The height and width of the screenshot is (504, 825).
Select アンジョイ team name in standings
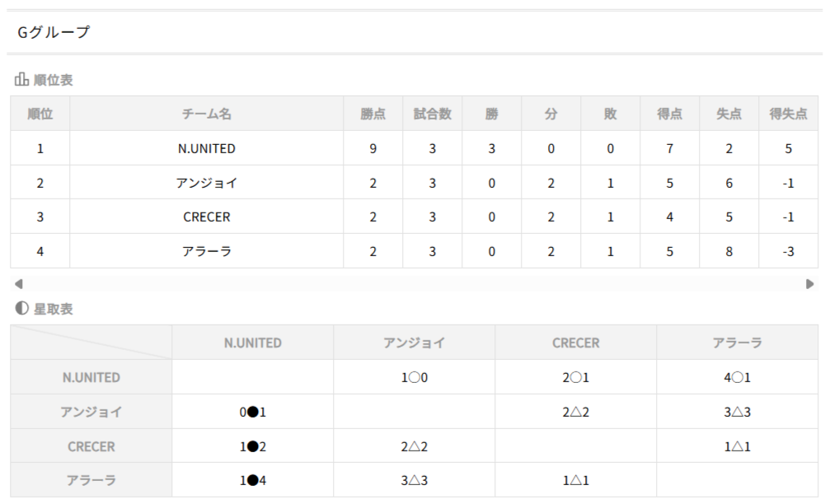point(206,183)
